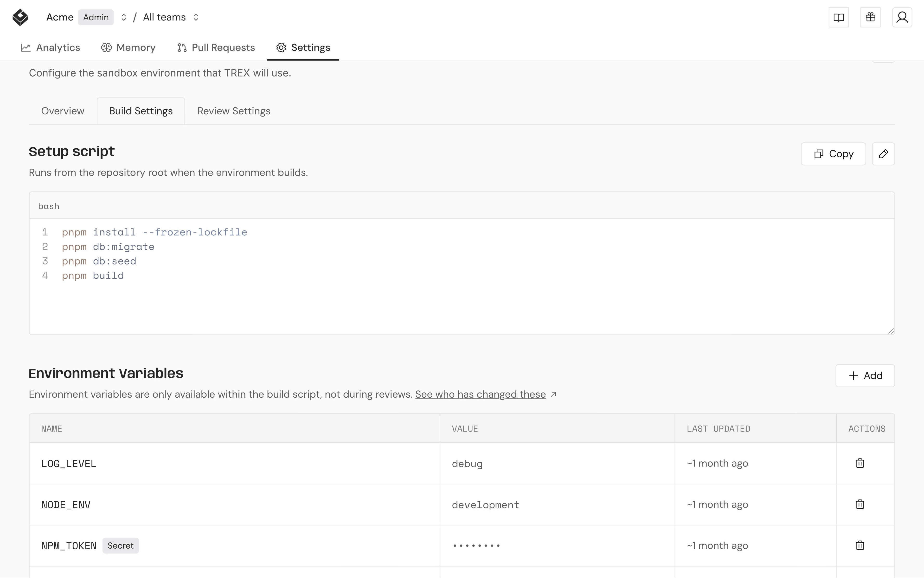Click the Admin role badge

96,18
